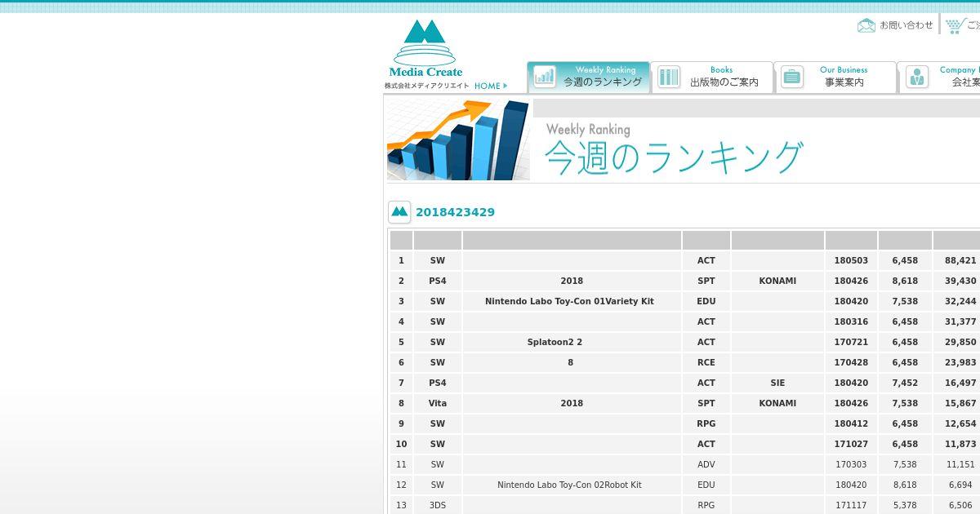Click the briefcase icon in Our Business tab

pyautogui.click(x=792, y=77)
